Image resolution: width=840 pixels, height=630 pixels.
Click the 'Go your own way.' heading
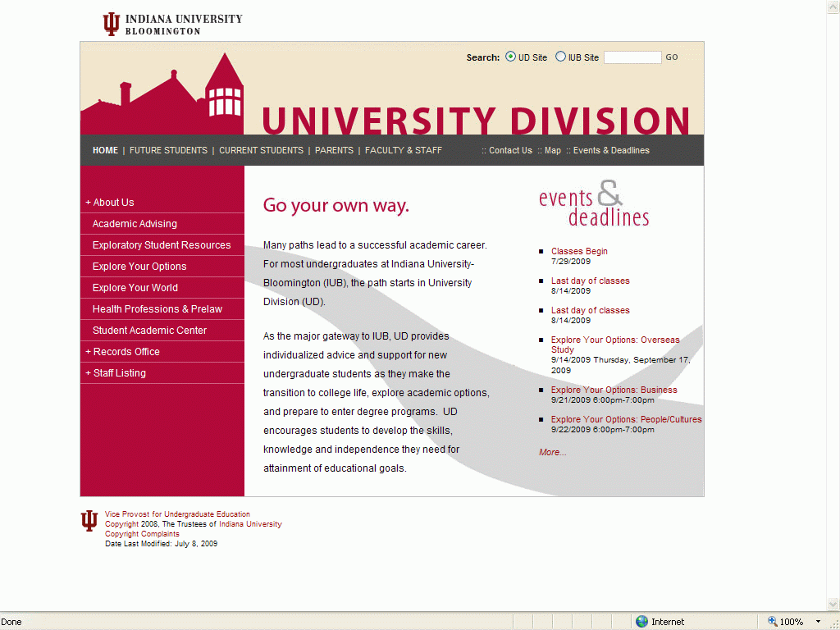click(336, 205)
